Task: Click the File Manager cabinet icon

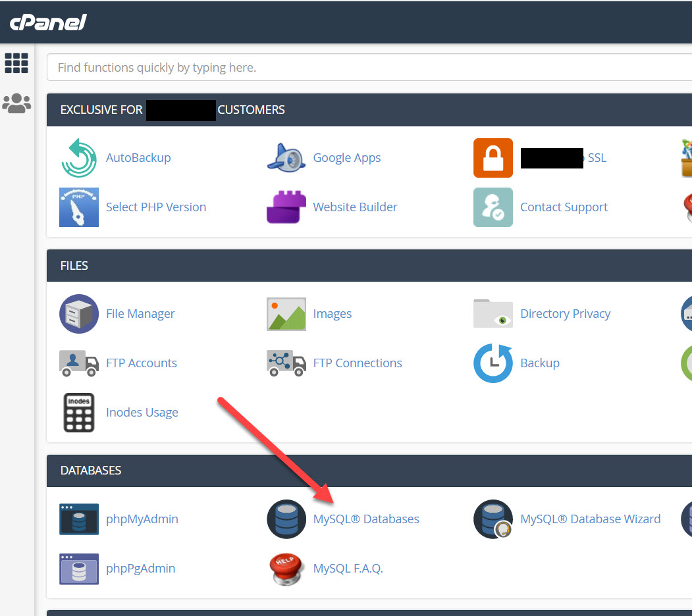Action: [x=79, y=314]
